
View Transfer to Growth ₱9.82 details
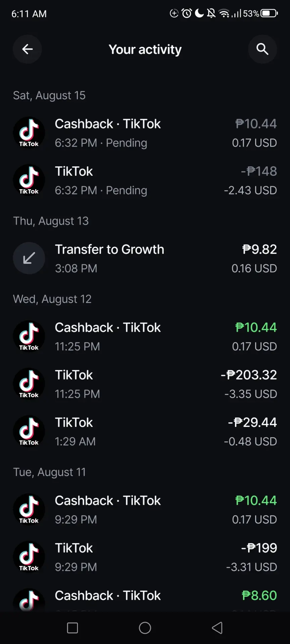point(145,258)
